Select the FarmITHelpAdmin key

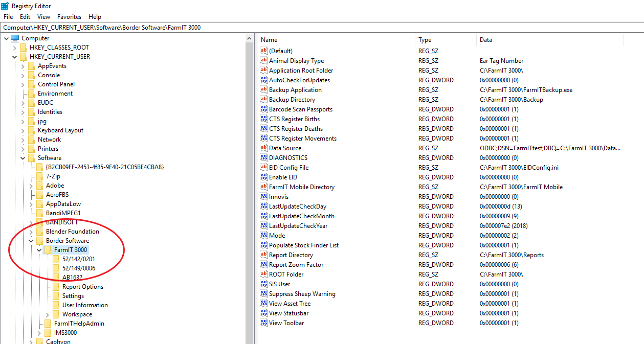[x=79, y=324]
